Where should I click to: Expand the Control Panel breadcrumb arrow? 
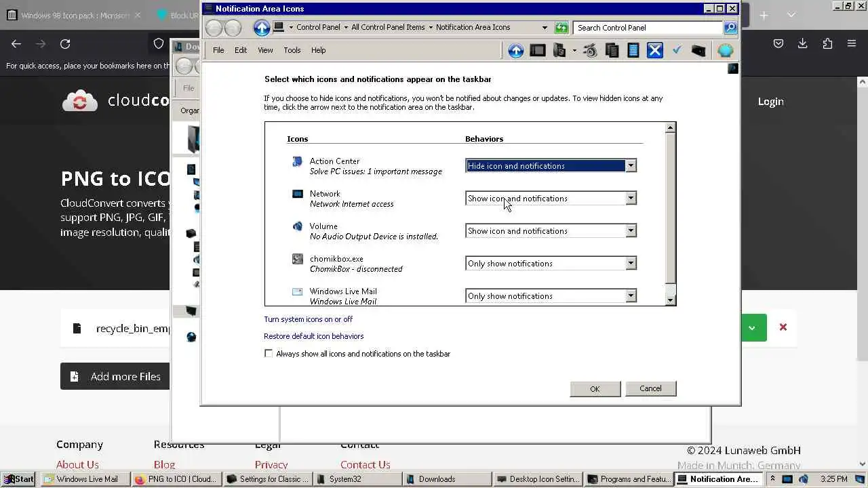tap(346, 28)
